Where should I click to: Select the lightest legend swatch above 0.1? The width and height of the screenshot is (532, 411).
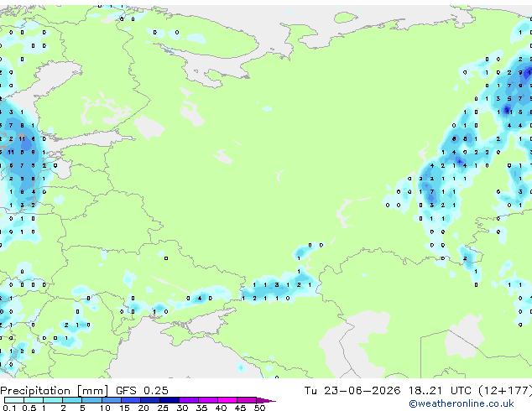(x=14, y=400)
